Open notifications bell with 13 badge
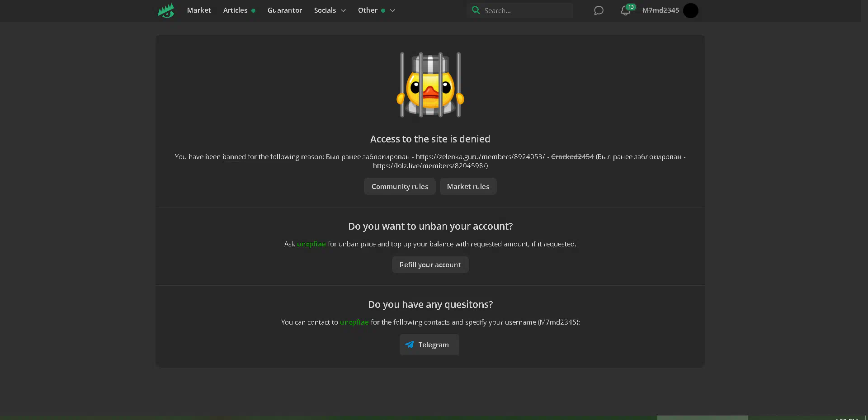The image size is (868, 420). [x=627, y=10]
